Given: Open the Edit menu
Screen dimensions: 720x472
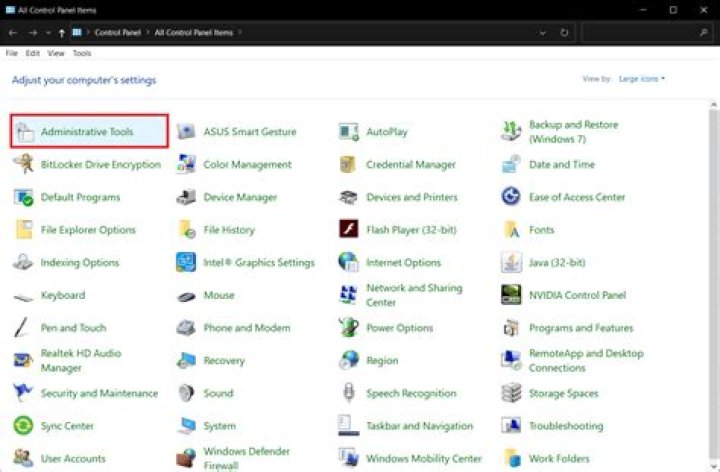Looking at the screenshot, I should click(32, 53).
